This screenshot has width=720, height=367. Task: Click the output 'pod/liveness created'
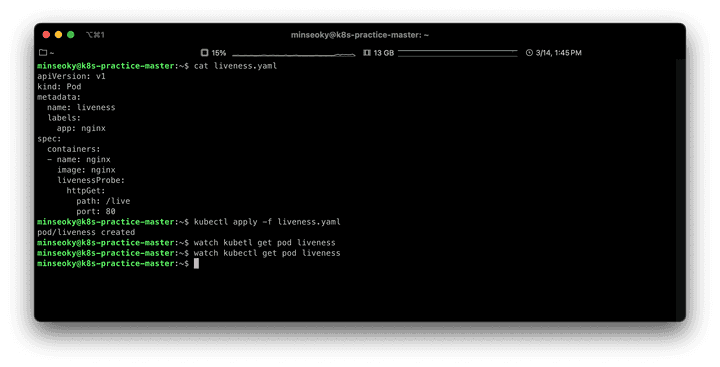86,232
